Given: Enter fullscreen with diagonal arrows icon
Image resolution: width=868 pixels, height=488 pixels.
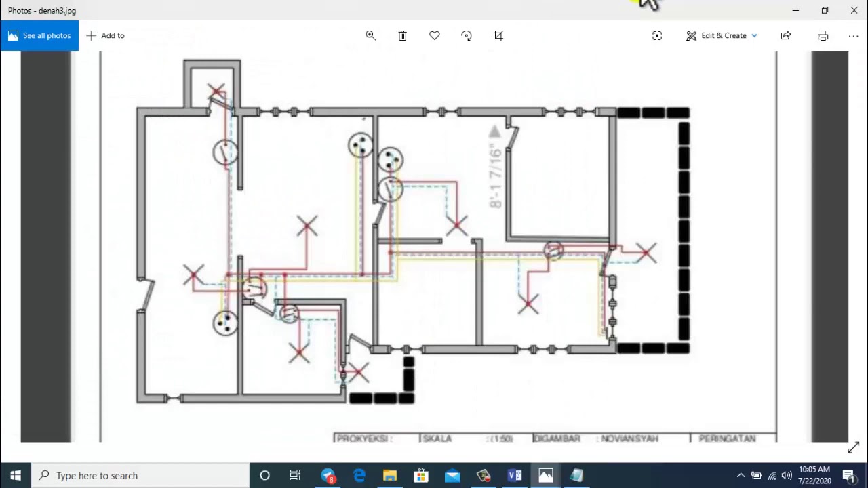Looking at the screenshot, I should (x=853, y=447).
